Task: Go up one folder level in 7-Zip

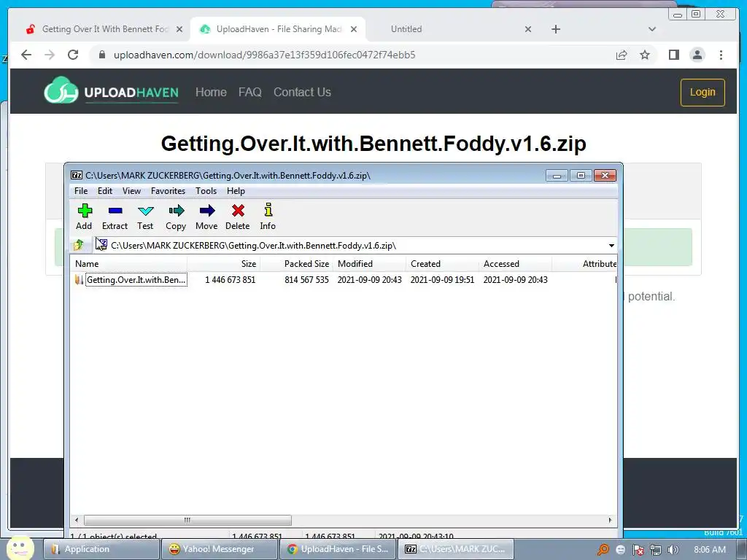Action: click(79, 245)
